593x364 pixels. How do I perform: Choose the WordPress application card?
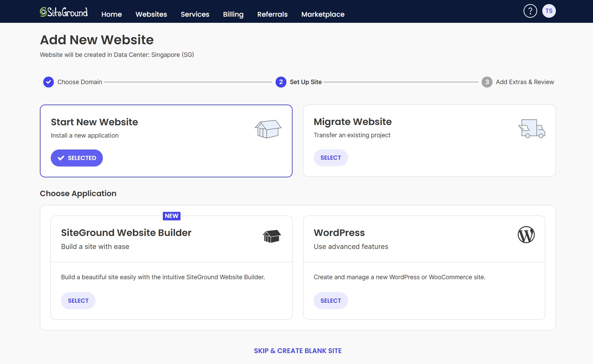[331, 300]
